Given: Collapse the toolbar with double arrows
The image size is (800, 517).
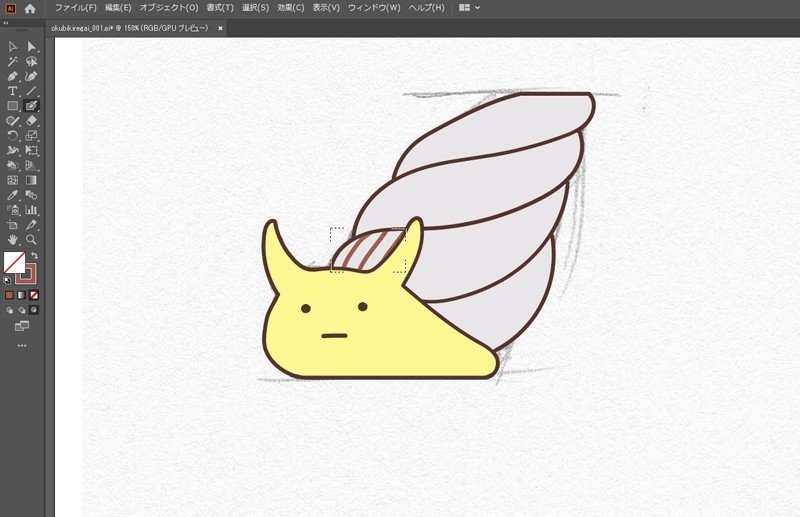Looking at the screenshot, I should coord(6,23).
